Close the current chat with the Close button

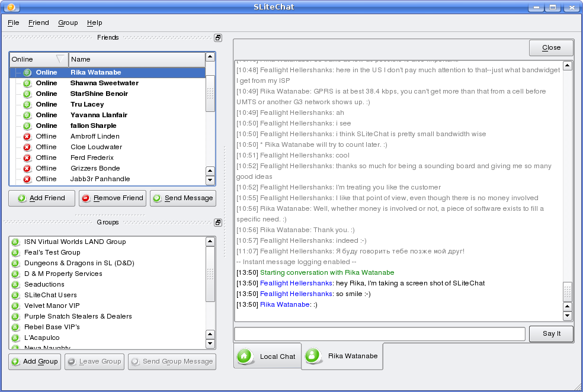[x=551, y=47]
